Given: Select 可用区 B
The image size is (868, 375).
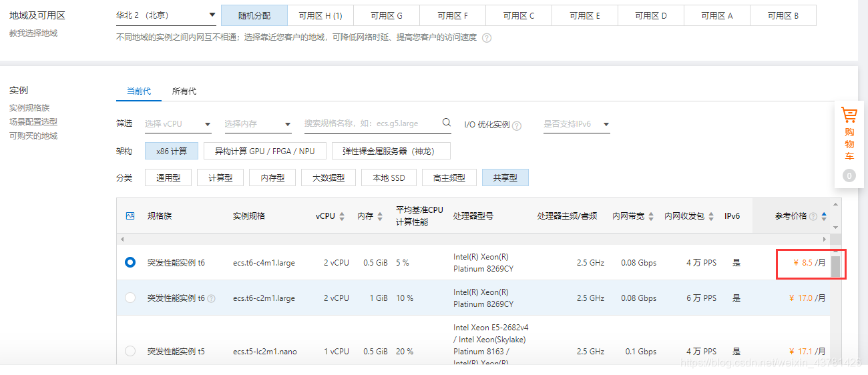Looking at the screenshot, I should point(783,15).
